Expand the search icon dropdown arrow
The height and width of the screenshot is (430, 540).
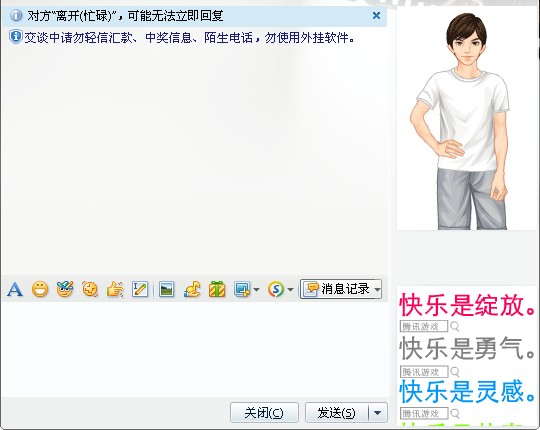(x=290, y=290)
